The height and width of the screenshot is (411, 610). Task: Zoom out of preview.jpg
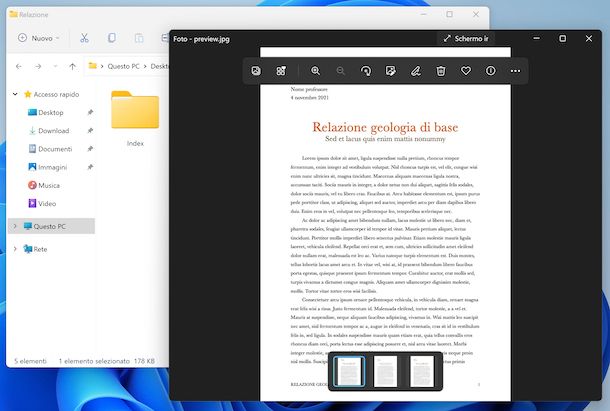tap(340, 71)
